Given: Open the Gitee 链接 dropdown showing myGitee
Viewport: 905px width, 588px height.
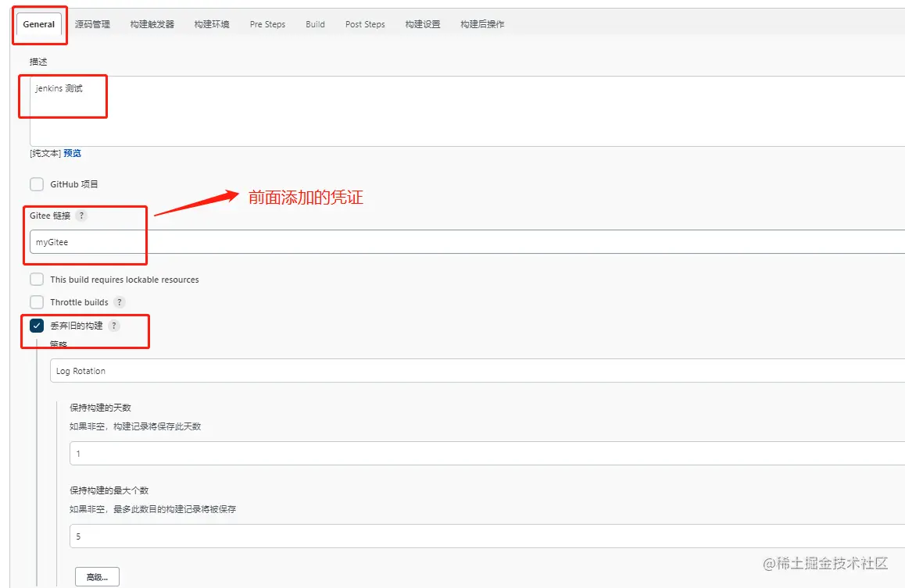Looking at the screenshot, I should point(467,242).
